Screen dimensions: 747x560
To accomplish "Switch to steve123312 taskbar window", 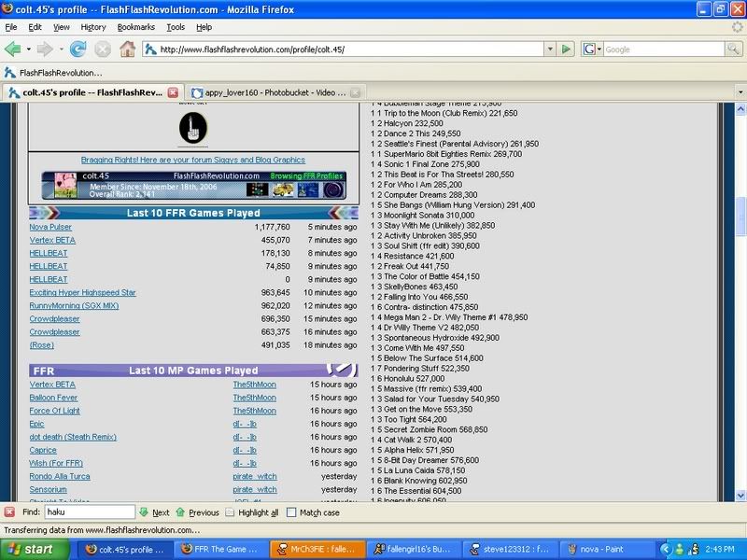I will click(510, 550).
